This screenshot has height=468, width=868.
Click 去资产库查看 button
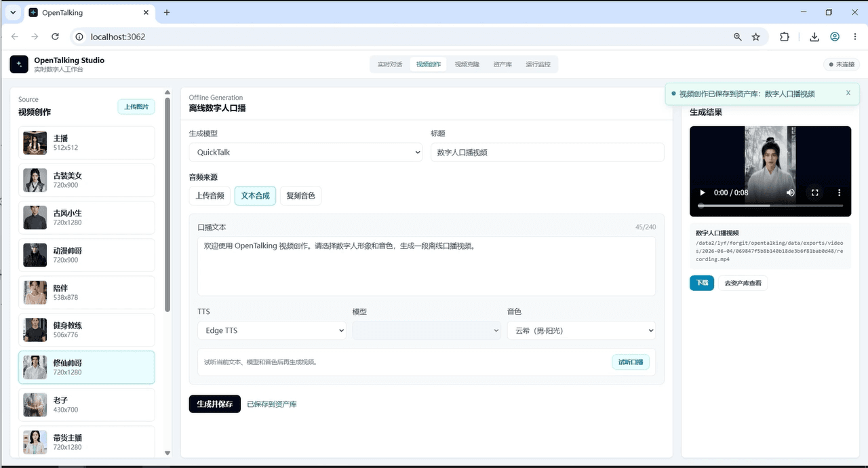click(743, 283)
